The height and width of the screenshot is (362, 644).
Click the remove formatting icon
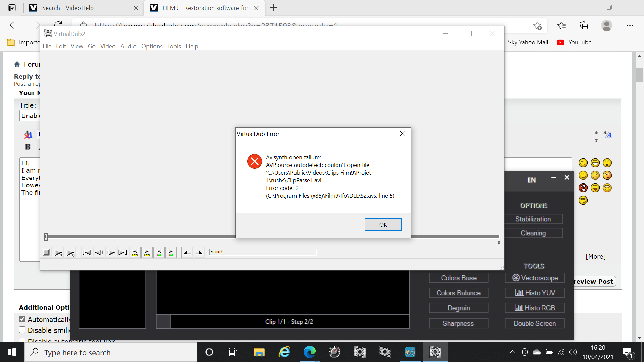28,135
